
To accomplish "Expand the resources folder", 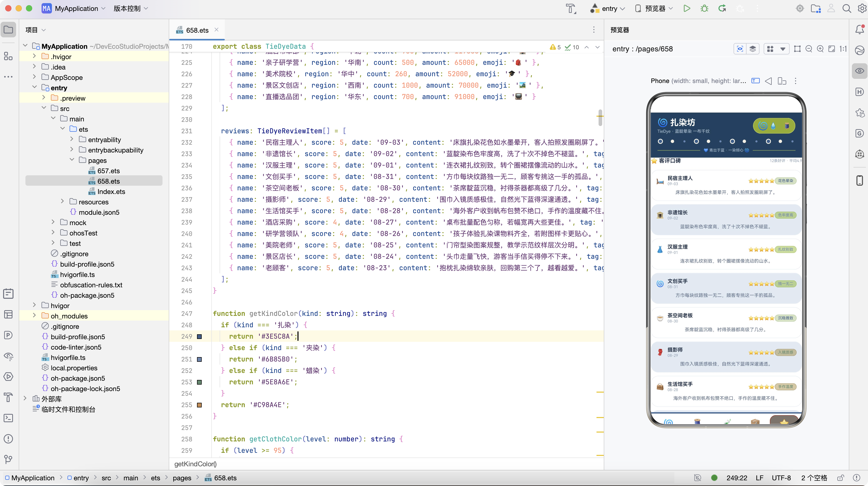I will [62, 202].
